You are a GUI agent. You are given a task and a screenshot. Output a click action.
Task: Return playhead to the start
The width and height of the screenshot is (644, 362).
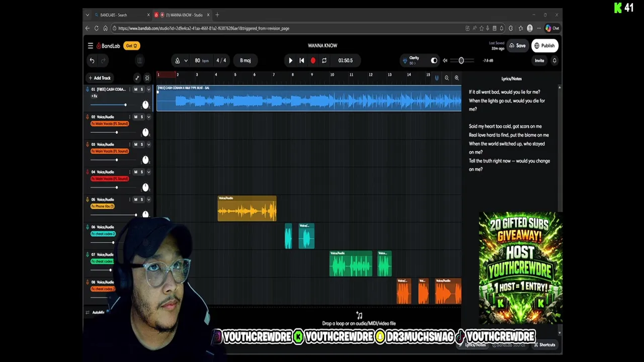pos(301,60)
